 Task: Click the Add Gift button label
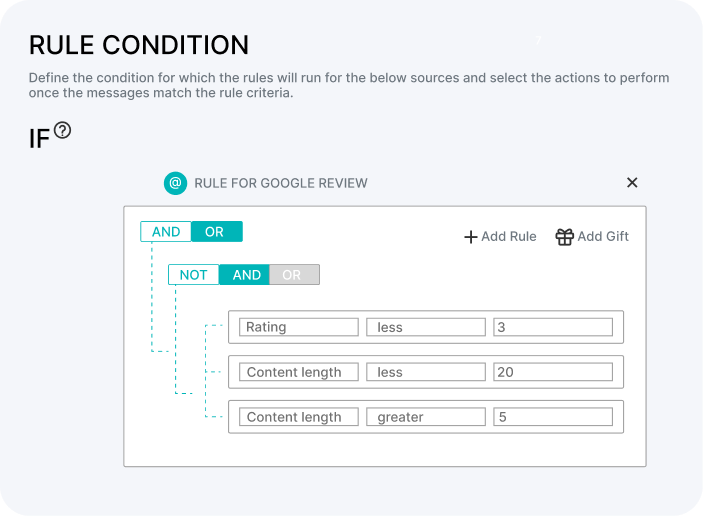(603, 236)
